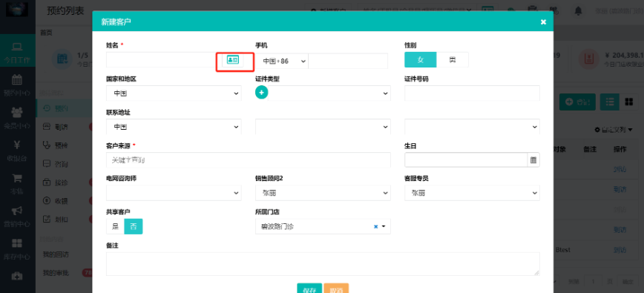Switch background list to grid view icon
Viewport: 644px width, 293px height.
pos(629,102)
